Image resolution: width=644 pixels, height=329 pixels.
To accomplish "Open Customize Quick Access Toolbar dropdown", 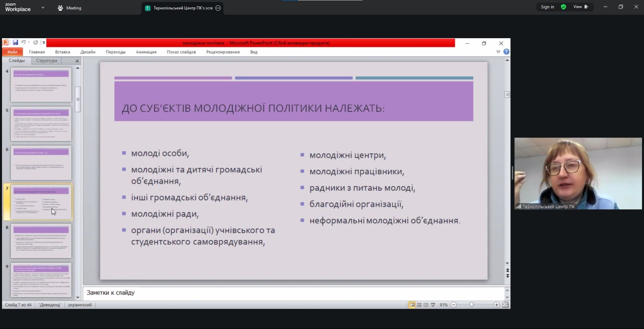I will [43, 43].
